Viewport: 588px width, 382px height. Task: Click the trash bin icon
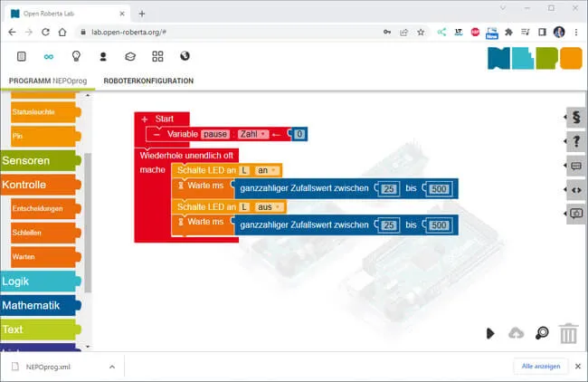568,334
